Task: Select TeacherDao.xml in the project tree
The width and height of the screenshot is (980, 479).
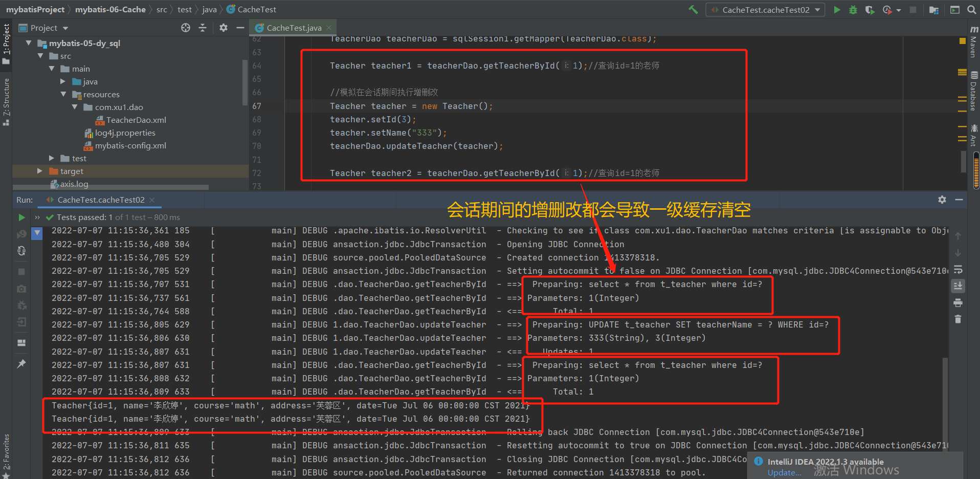Action: click(x=130, y=120)
